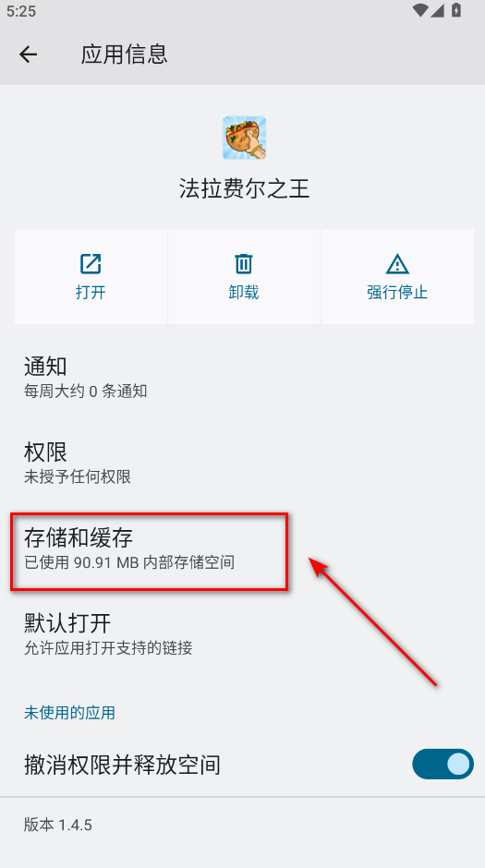Tap the Wi-Fi status icon

[420, 10]
